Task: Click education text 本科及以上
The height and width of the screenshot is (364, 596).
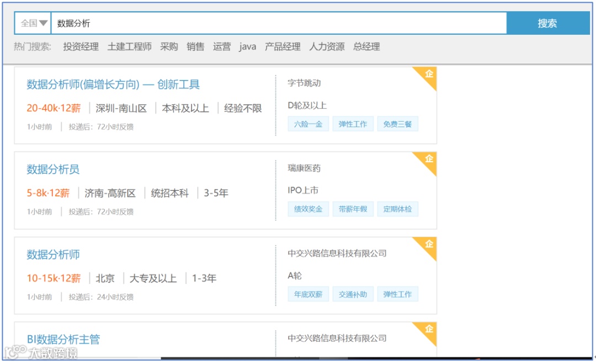Action: point(185,108)
